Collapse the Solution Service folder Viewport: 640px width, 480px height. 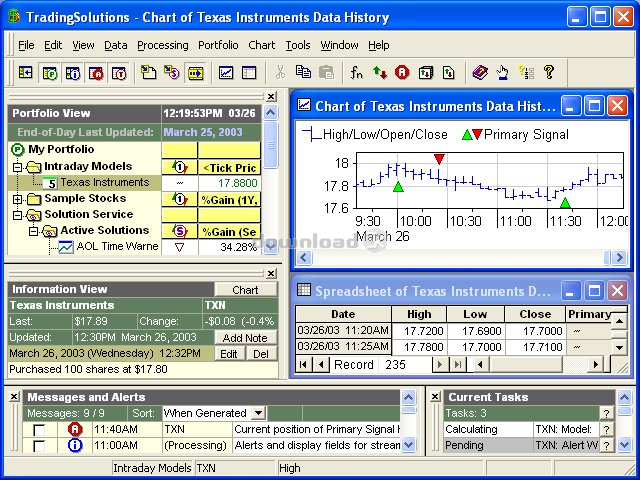(x=17, y=215)
